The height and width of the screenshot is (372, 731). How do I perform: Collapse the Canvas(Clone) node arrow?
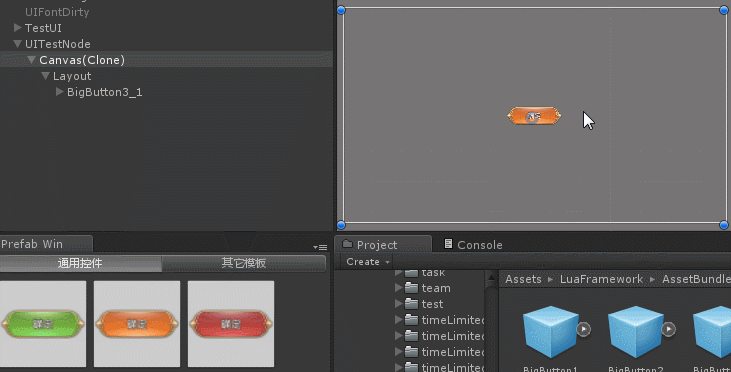coord(32,60)
